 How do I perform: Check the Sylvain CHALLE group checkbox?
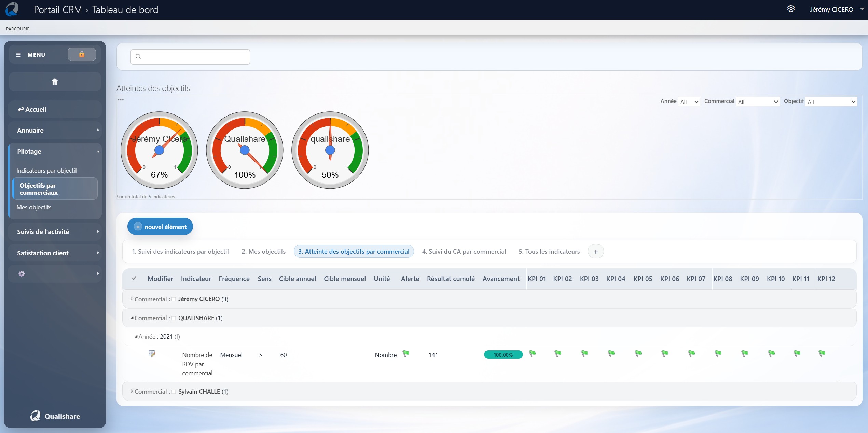174,392
